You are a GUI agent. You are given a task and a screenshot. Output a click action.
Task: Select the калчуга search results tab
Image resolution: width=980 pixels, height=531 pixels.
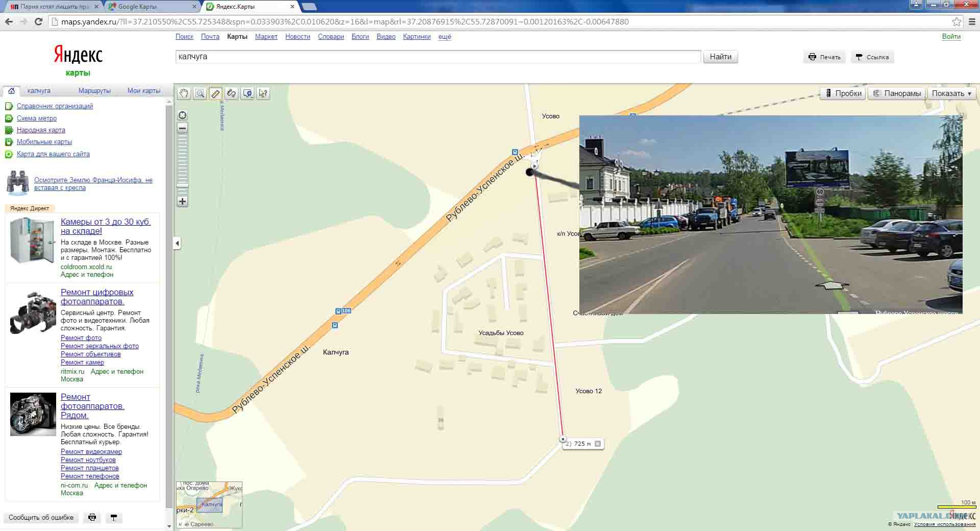pyautogui.click(x=39, y=91)
